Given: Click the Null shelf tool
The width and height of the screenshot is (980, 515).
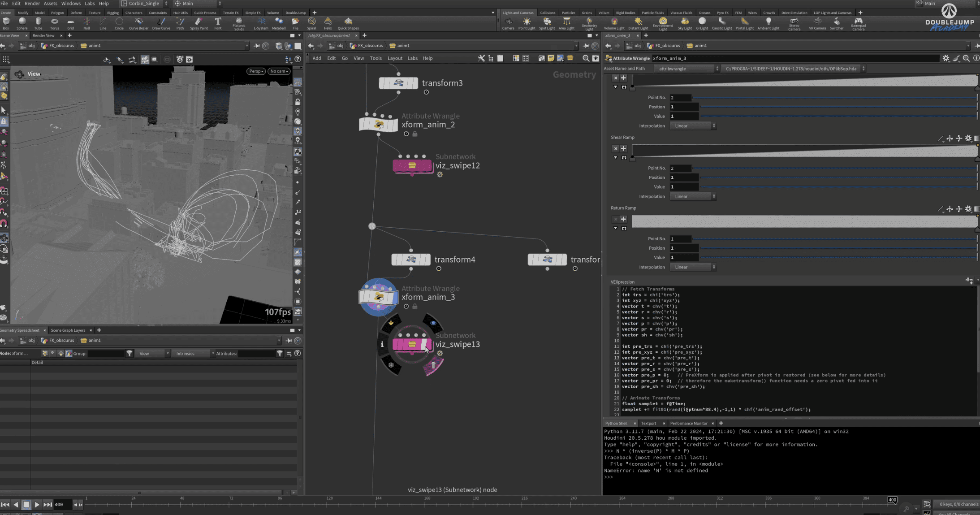Looking at the screenshot, I should click(x=86, y=23).
